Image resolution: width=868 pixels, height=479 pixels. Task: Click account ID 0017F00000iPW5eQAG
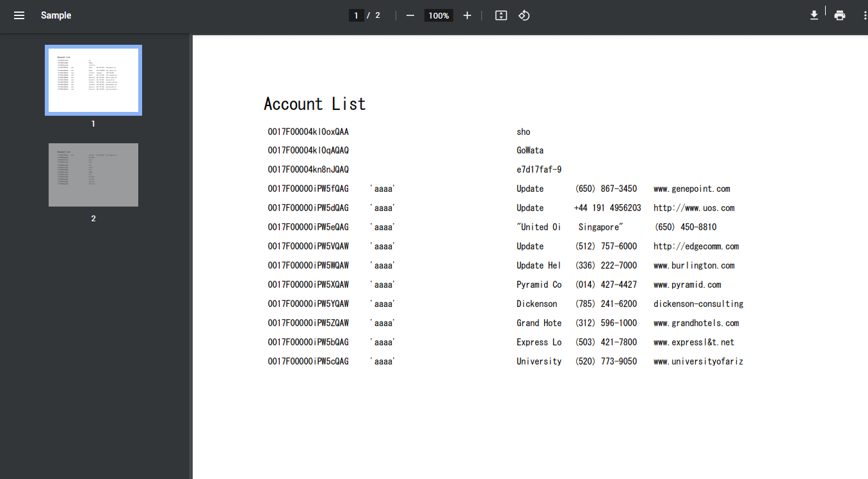pyautogui.click(x=309, y=227)
